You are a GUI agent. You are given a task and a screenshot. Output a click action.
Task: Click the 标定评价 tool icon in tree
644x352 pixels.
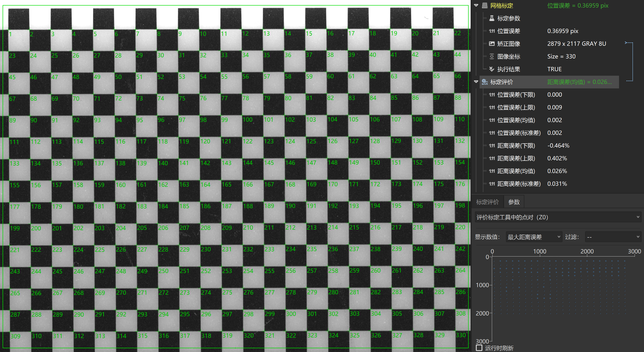(x=485, y=82)
